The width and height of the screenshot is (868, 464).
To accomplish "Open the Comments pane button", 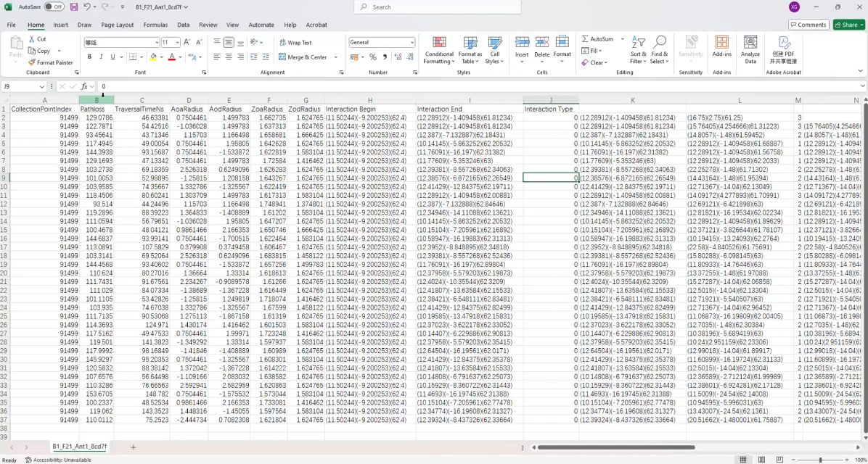I will point(808,25).
